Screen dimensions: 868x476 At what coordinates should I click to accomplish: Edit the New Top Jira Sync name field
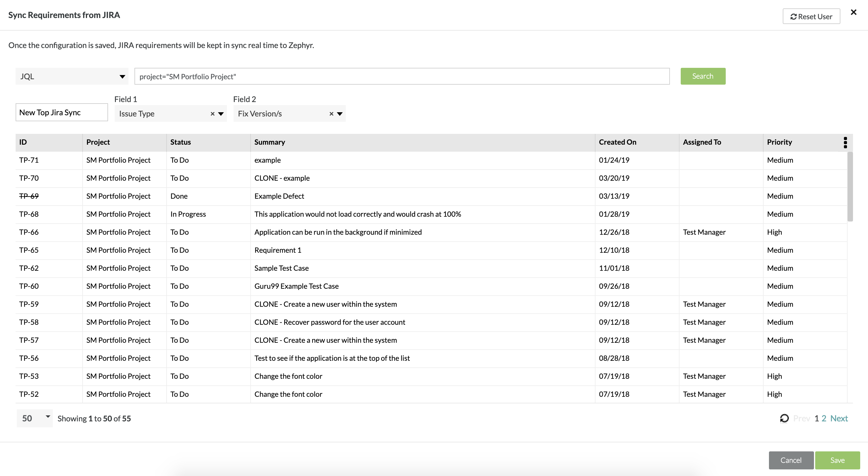tap(62, 112)
